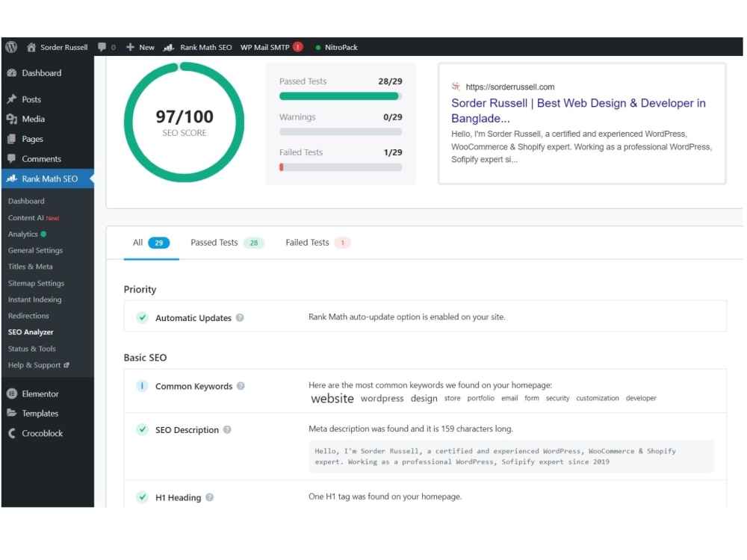747x560 pixels.
Task: Open Instant Indexing submenu
Action: 34,299
